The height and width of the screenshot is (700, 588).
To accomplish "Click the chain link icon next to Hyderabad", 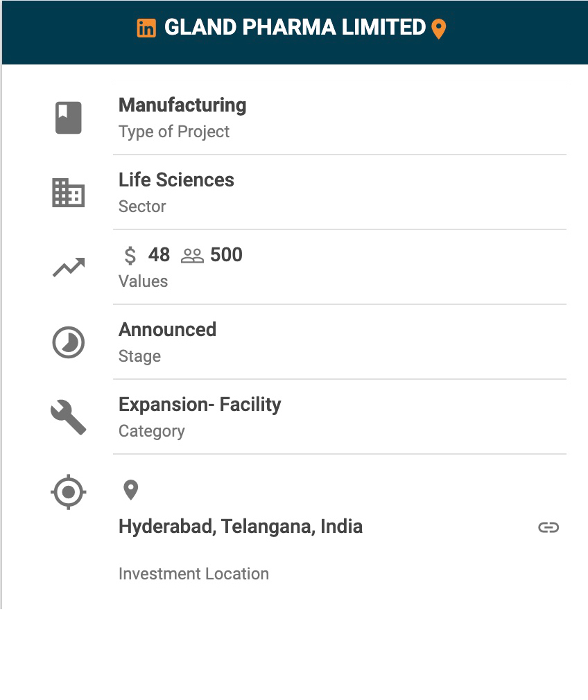I will point(548,527).
